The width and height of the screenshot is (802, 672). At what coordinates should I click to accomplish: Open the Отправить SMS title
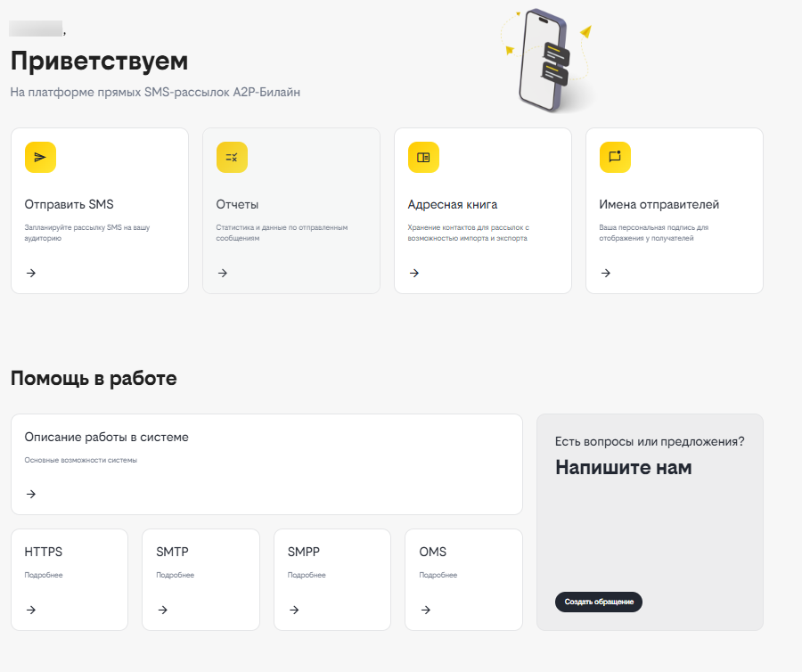(x=69, y=205)
